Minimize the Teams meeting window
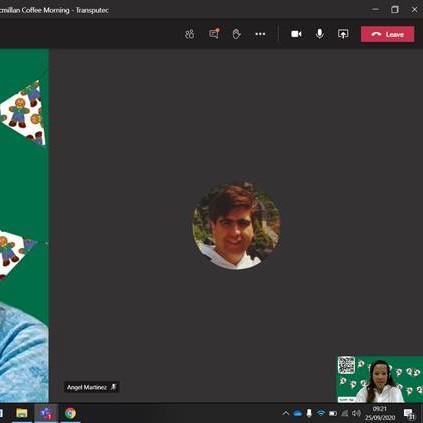 375,10
